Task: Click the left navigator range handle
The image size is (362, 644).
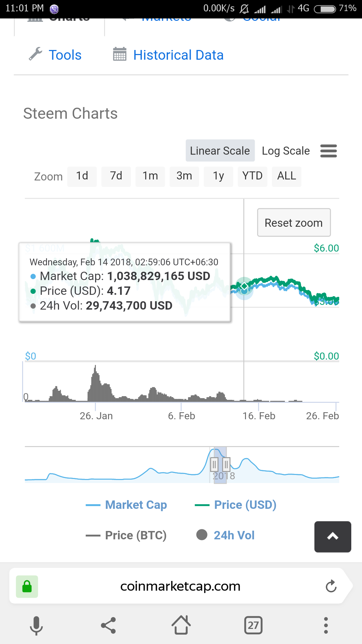Action: coord(214,465)
